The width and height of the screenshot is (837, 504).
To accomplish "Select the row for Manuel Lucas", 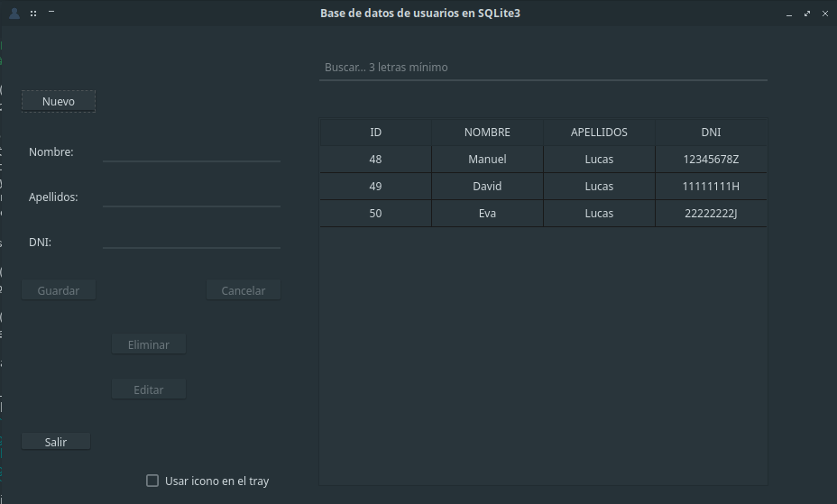I will (x=487, y=160).
